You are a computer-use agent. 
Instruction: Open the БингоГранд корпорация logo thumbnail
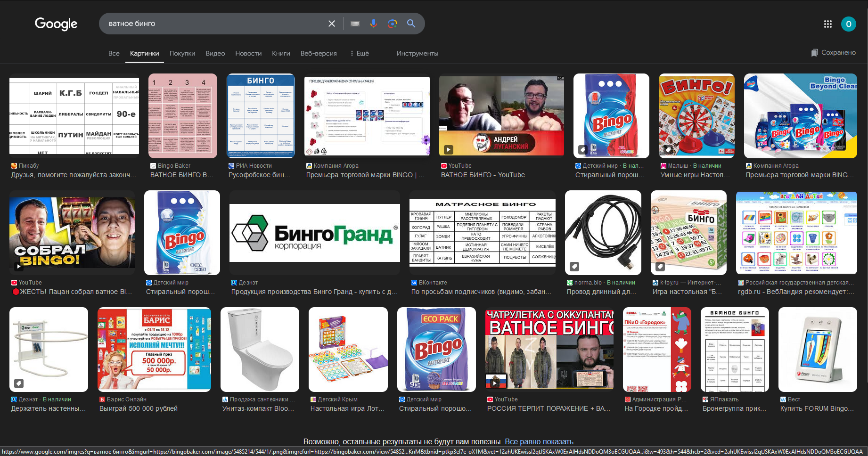click(315, 233)
